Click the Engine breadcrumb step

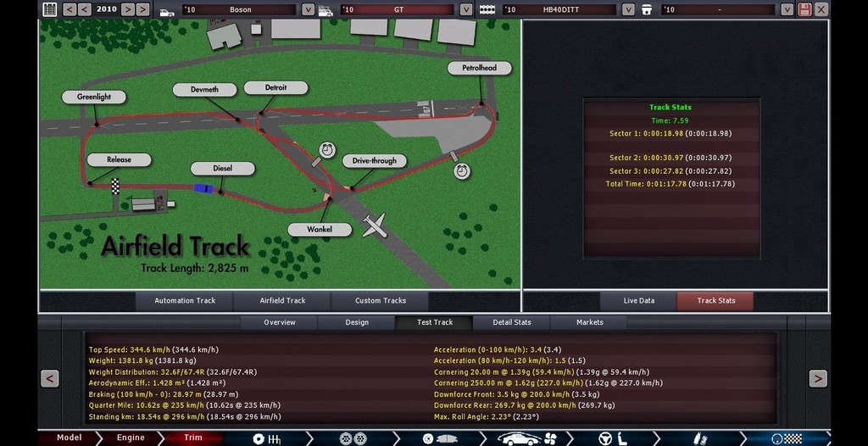point(131,438)
